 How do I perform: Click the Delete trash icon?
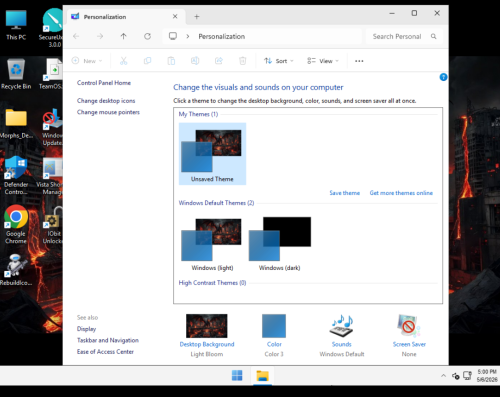pyautogui.click(x=243, y=61)
